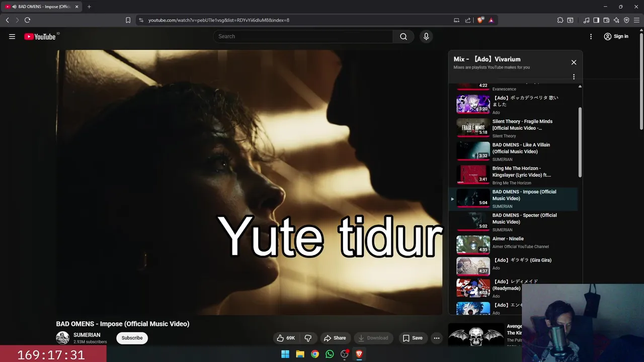The width and height of the screenshot is (644, 362).
Task: Open Windows Start menu
Action: 285,354
